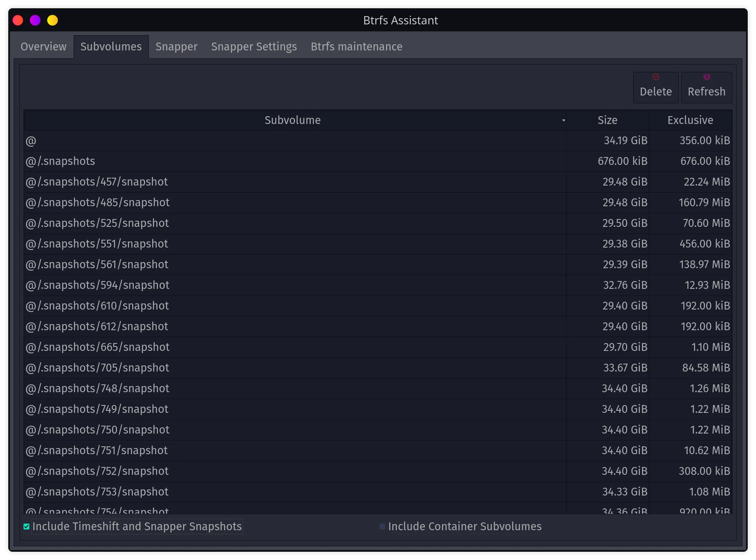Select @/.snapshots/457/snapshot row
The width and height of the screenshot is (756, 560).
pyautogui.click(x=378, y=182)
